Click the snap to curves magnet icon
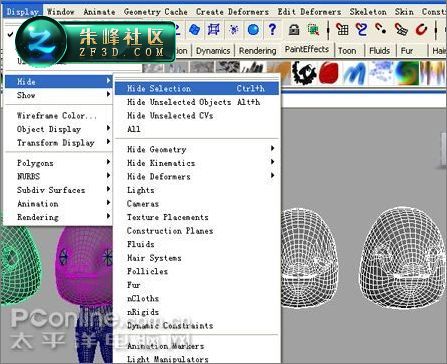 click(x=361, y=29)
